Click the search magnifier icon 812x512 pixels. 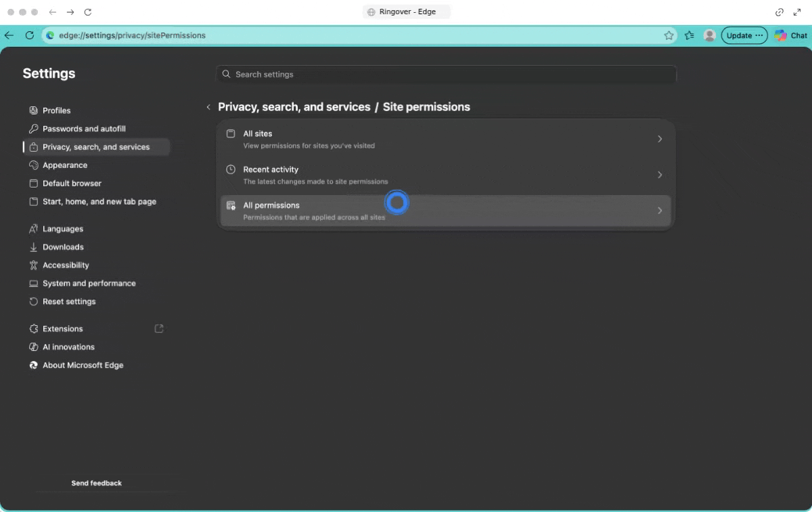227,74
